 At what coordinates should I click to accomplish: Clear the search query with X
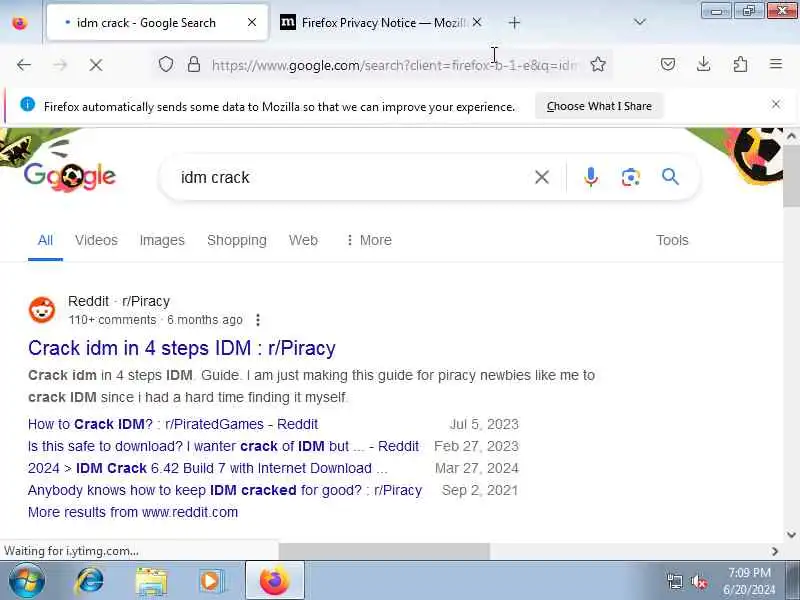542,177
